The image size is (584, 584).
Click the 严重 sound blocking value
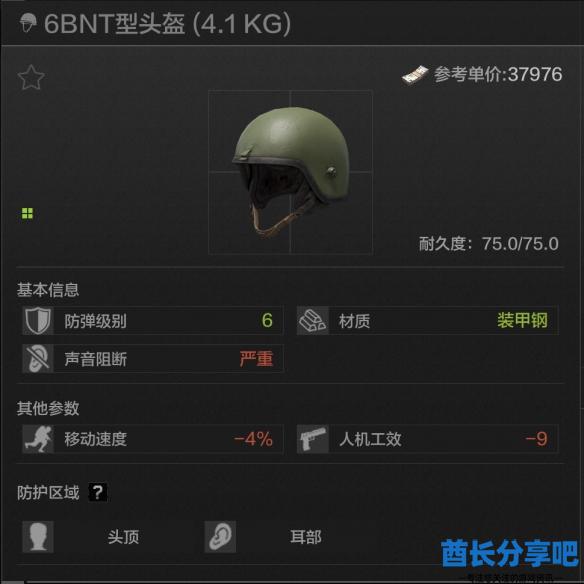tap(256, 359)
